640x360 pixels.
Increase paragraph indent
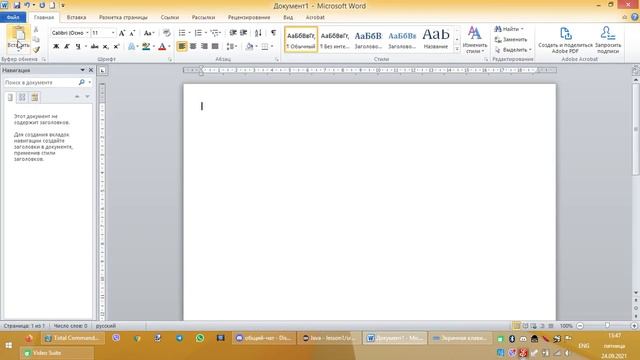pyautogui.click(x=244, y=33)
